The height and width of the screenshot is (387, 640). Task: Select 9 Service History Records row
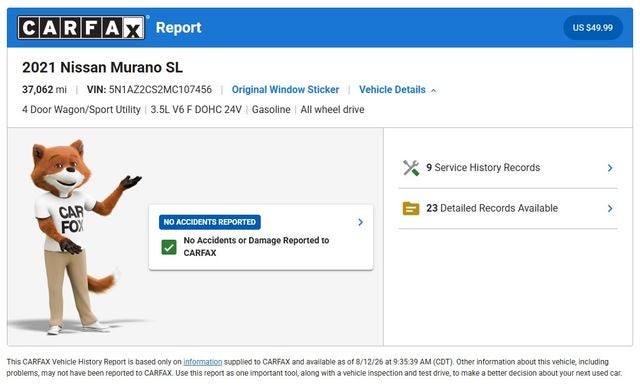[508, 168]
